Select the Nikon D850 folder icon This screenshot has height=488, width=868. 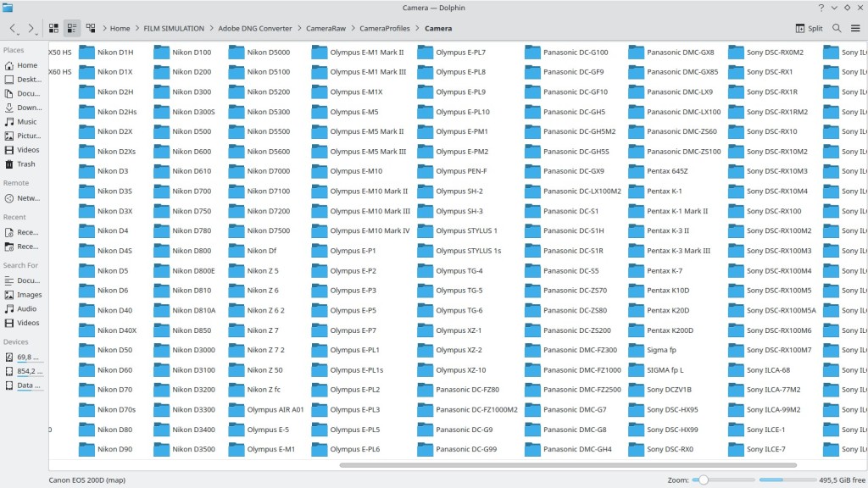click(x=161, y=331)
